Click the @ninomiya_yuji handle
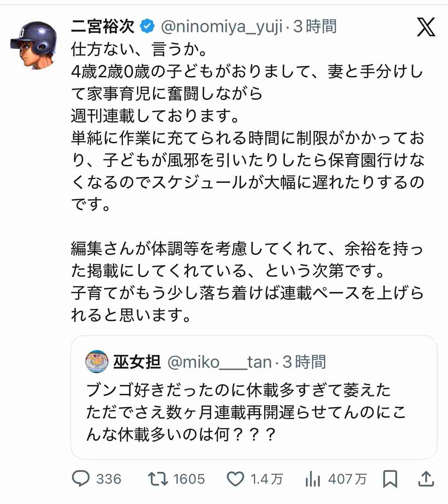Screen dimensions: 448x504 click(221, 27)
